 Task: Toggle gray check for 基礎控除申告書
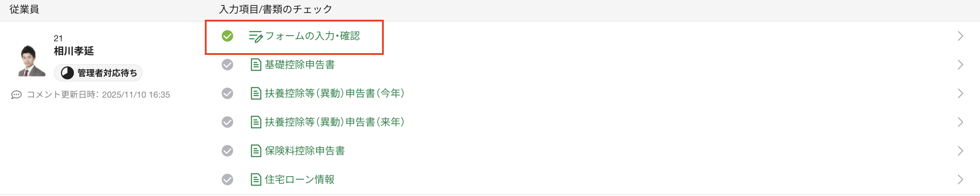227,65
